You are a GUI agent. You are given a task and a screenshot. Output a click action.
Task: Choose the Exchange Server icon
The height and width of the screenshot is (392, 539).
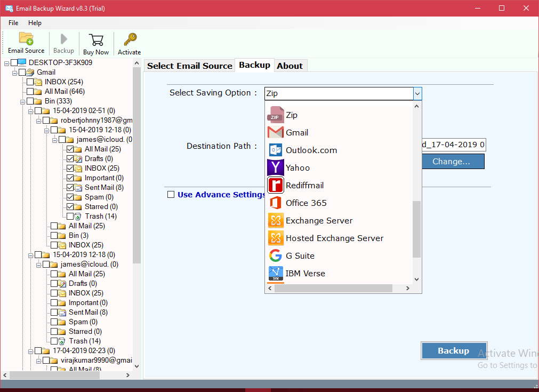[275, 220]
